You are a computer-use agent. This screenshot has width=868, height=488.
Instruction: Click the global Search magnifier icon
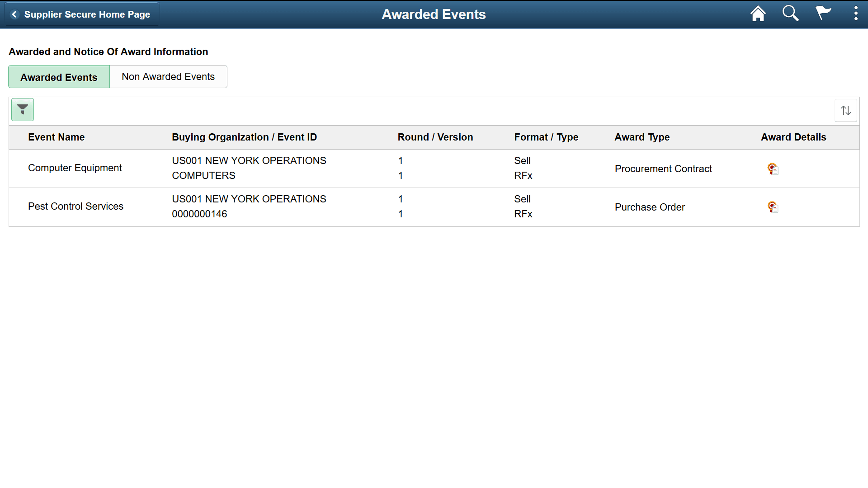[x=790, y=14]
